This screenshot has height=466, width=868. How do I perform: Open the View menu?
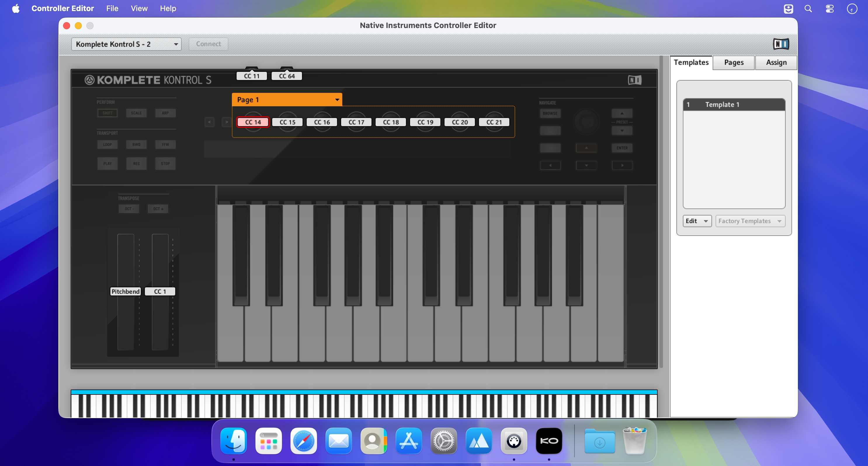pyautogui.click(x=139, y=8)
